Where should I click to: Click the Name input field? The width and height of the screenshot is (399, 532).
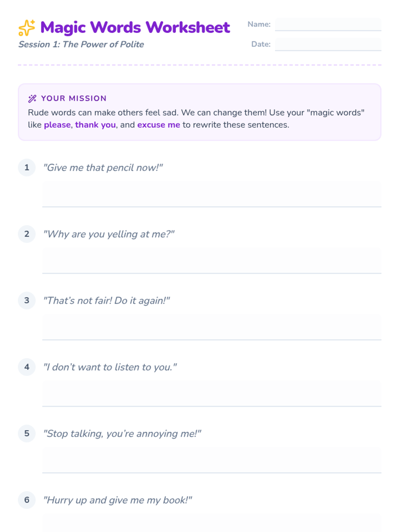[x=328, y=24]
